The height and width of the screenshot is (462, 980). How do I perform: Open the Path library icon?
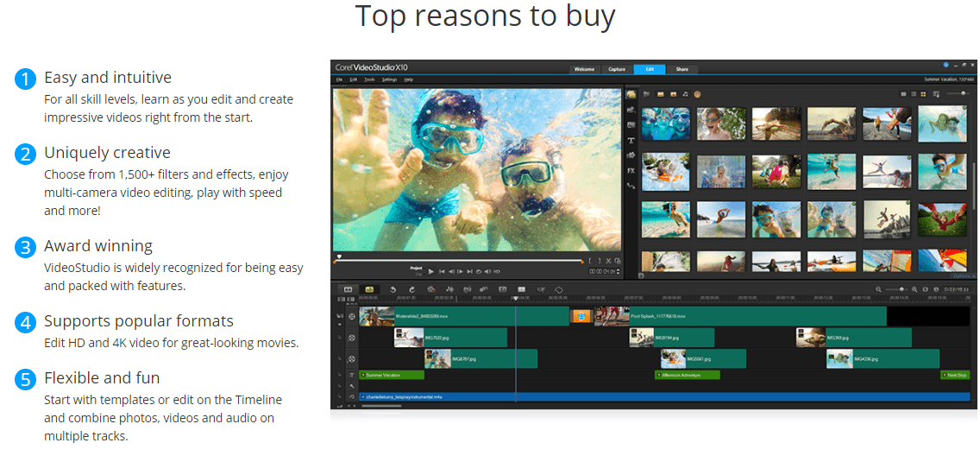tap(631, 186)
